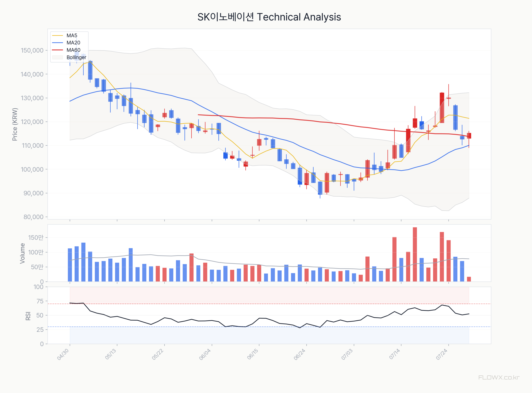Click the 120,000 price axis label
This screenshot has height=393, width=532.
point(32,122)
